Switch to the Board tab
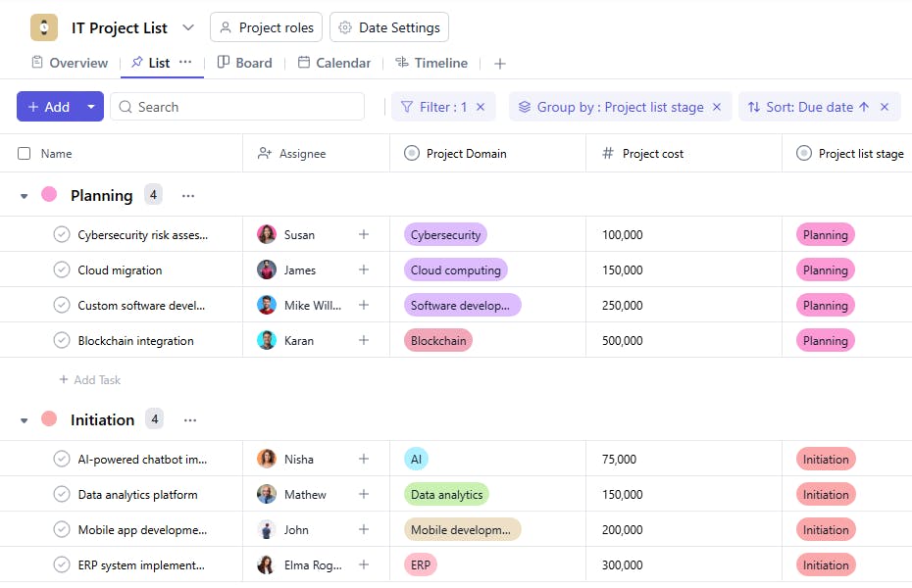 pyautogui.click(x=243, y=63)
